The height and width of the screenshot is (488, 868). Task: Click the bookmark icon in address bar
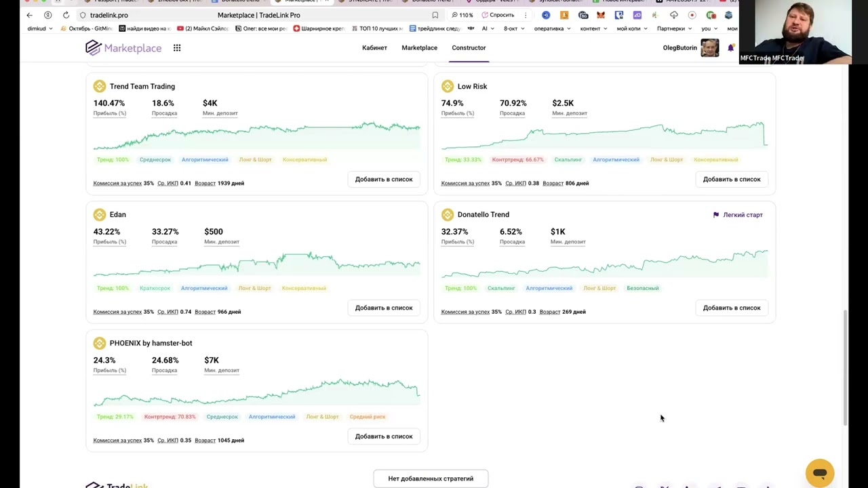tap(435, 15)
